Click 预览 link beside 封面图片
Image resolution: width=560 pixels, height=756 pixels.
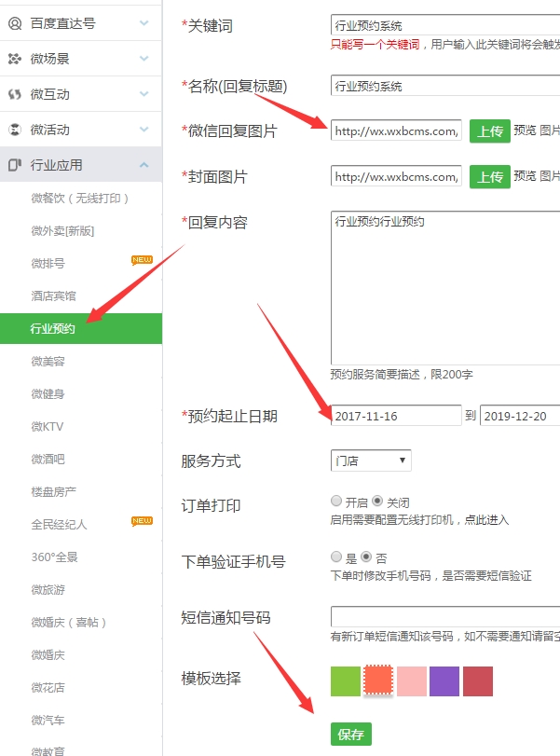point(525,175)
